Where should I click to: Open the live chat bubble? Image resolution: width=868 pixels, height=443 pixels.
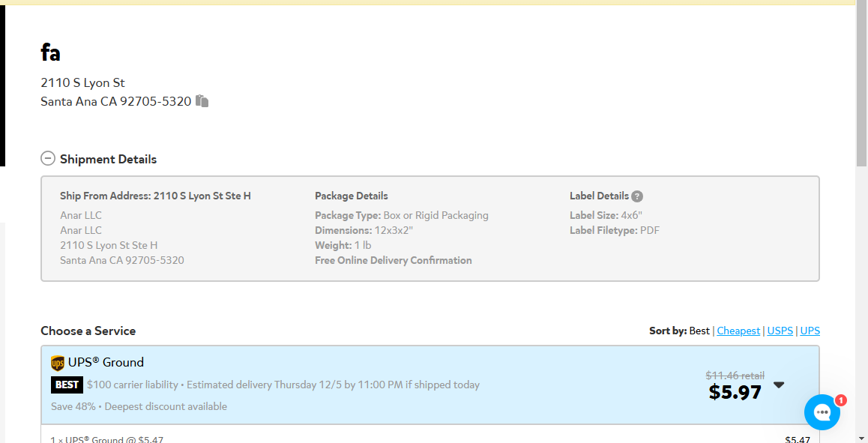(x=822, y=412)
